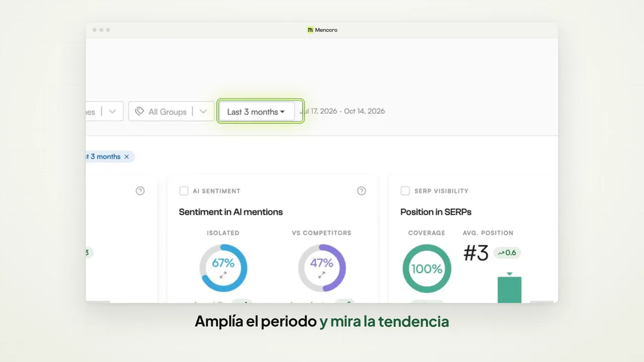Open help for the AI Sentiment card
644x362 pixels.
coord(361,191)
